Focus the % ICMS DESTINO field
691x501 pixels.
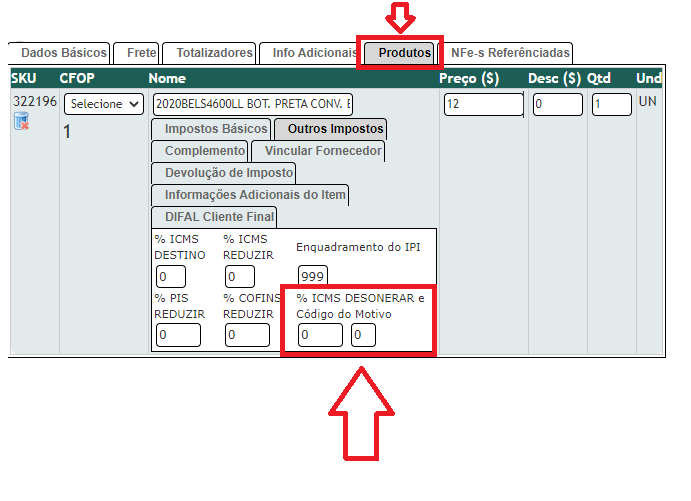pyautogui.click(x=171, y=277)
